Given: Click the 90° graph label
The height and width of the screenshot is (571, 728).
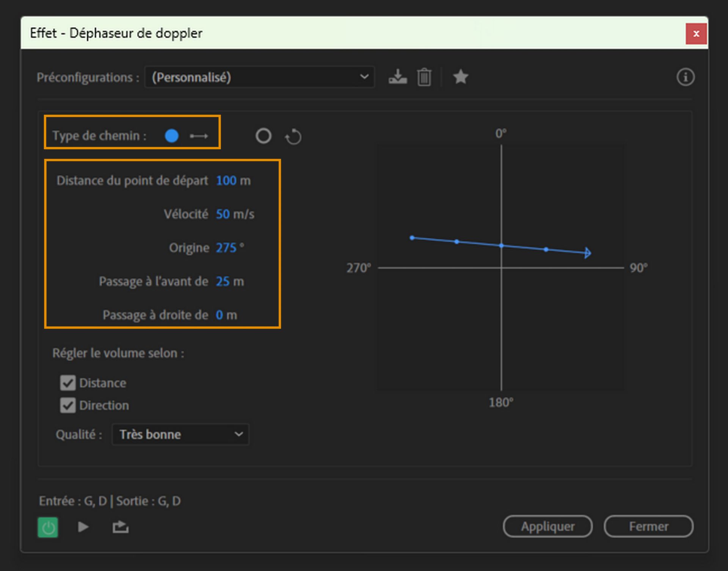Looking at the screenshot, I should coord(639,268).
